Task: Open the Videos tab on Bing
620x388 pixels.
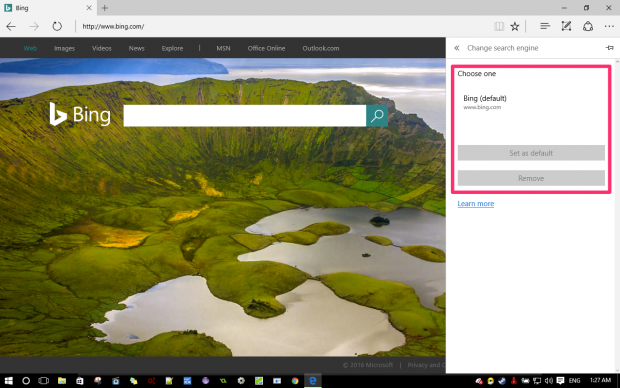Action: (x=102, y=48)
